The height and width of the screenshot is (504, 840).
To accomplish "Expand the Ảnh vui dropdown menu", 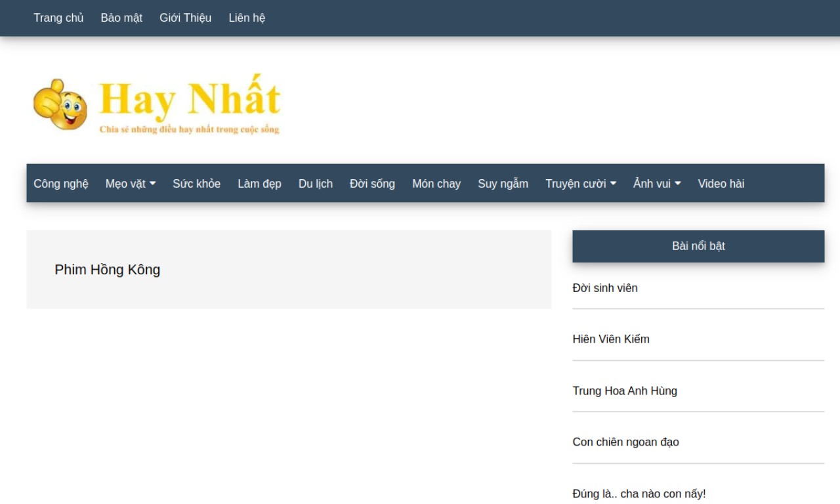I will pos(657,184).
